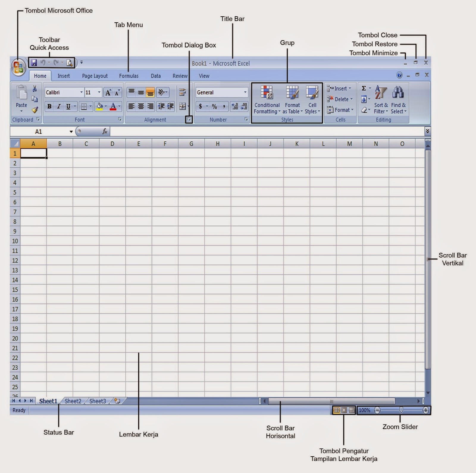Toggle Underline formatting

click(68, 106)
